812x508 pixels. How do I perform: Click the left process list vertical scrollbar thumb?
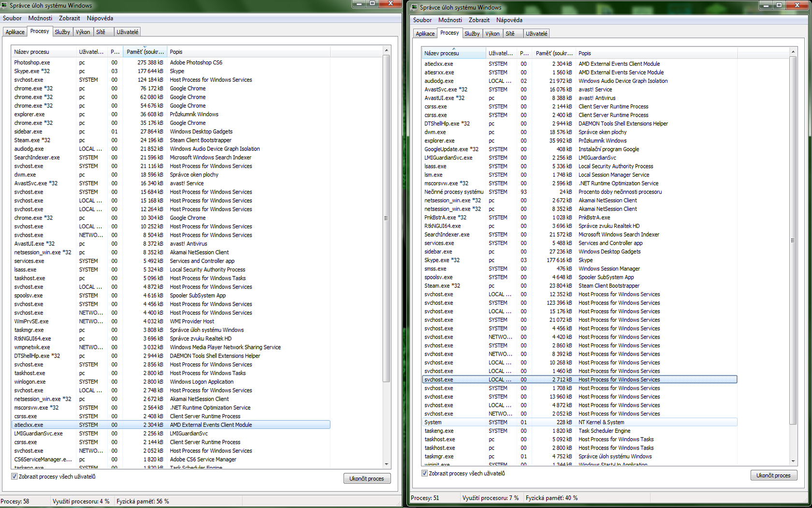[x=386, y=218]
